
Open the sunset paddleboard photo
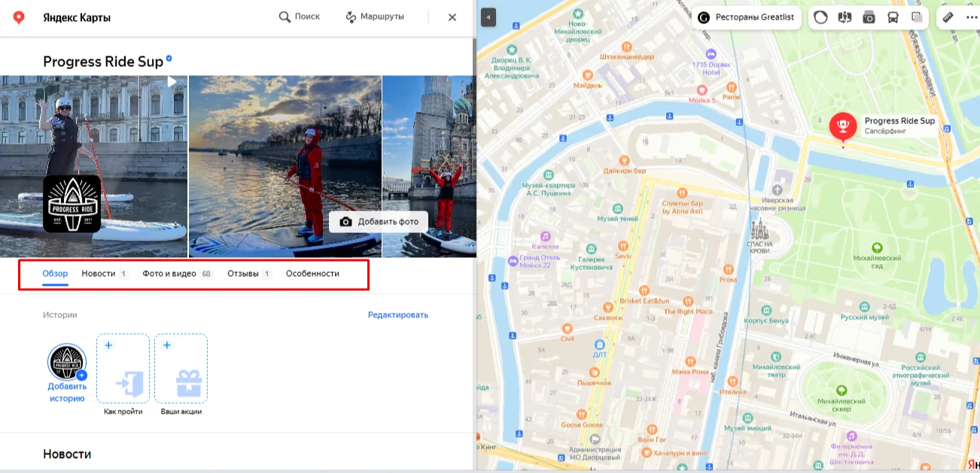coord(285,166)
